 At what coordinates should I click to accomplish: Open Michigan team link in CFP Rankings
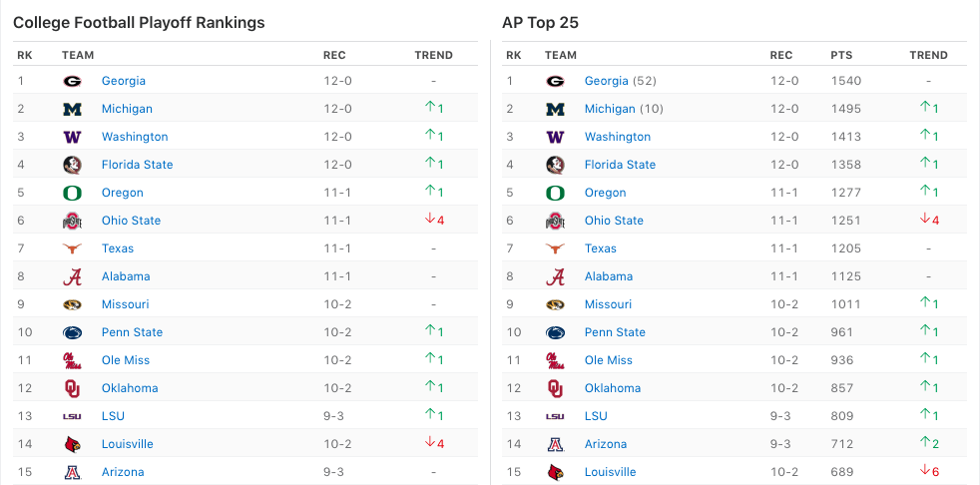click(127, 109)
